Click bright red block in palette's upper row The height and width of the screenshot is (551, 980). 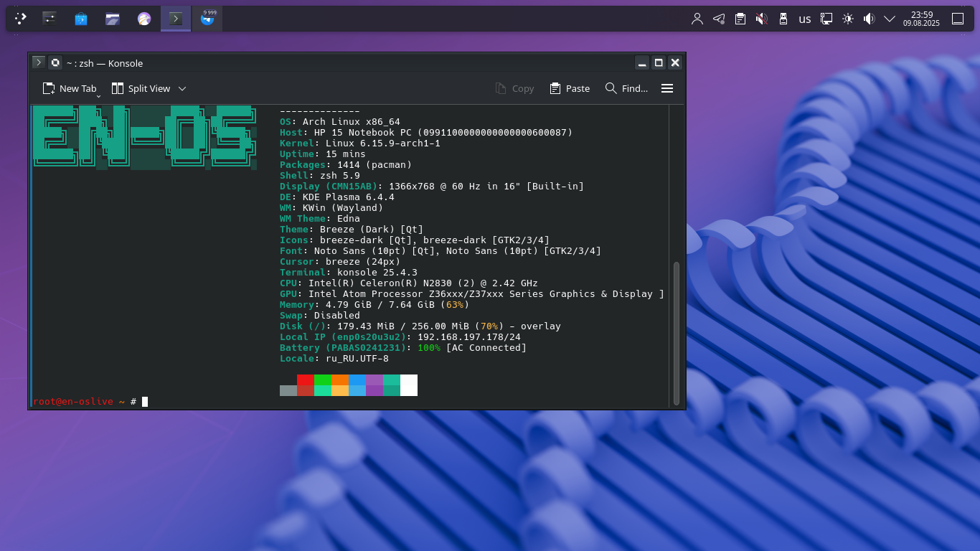point(306,380)
